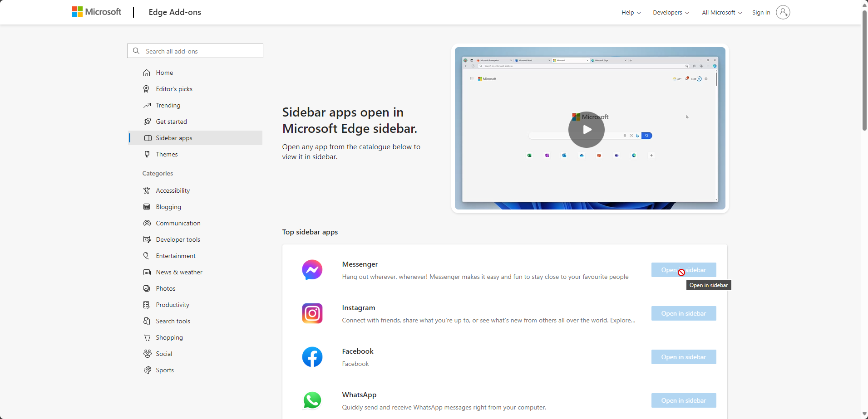This screenshot has width=868, height=419.
Task: Open the Editor's picks section
Action: click(196, 89)
